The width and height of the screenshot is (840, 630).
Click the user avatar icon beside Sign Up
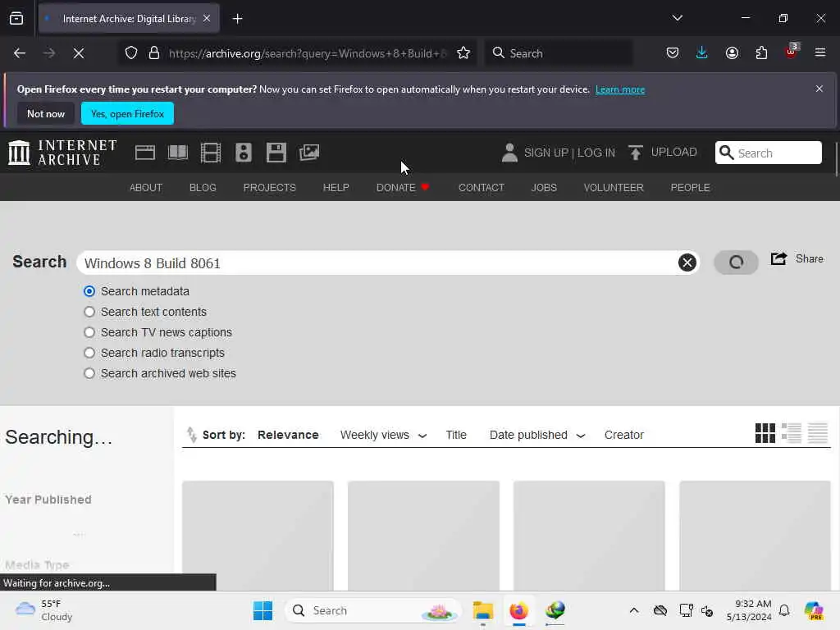coord(509,153)
